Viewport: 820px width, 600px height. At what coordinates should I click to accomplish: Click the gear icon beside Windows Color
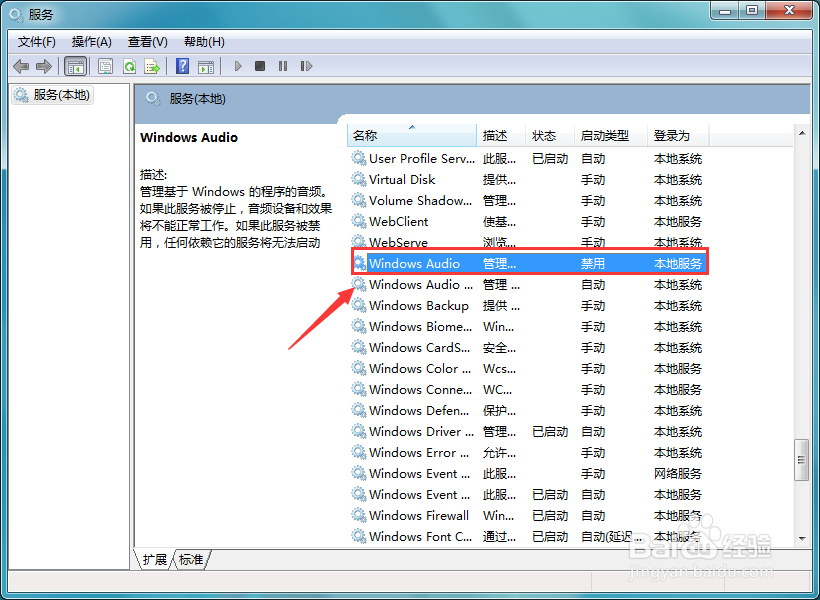click(x=358, y=368)
